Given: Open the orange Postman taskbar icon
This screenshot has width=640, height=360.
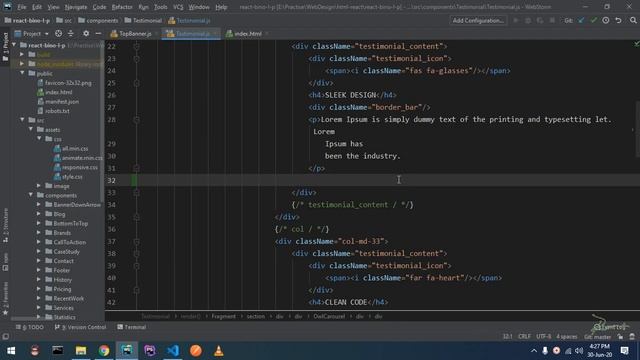Looking at the screenshot, I should click(x=196, y=351).
